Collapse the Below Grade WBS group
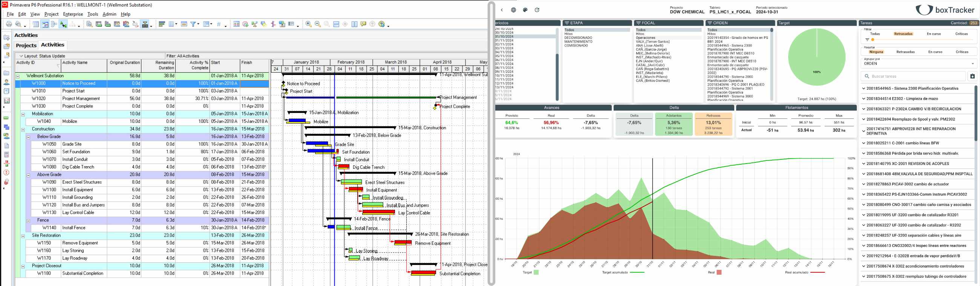 pyautogui.click(x=28, y=137)
